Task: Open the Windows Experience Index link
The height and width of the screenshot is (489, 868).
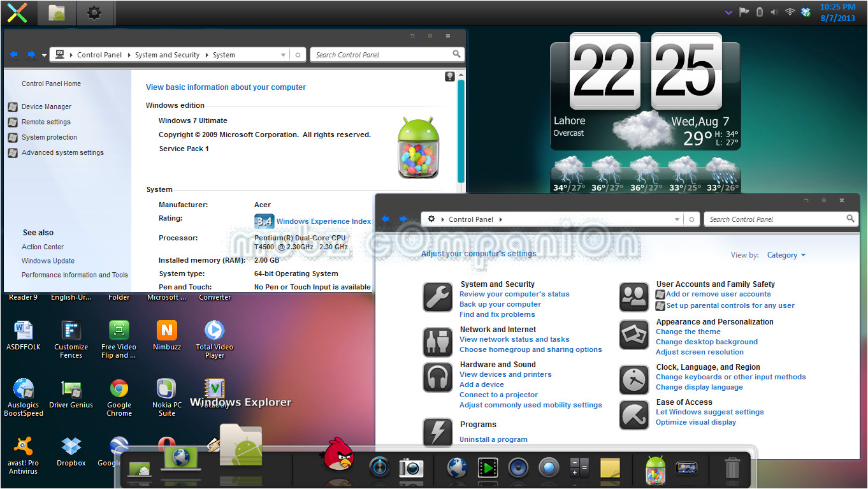Action: coord(324,221)
